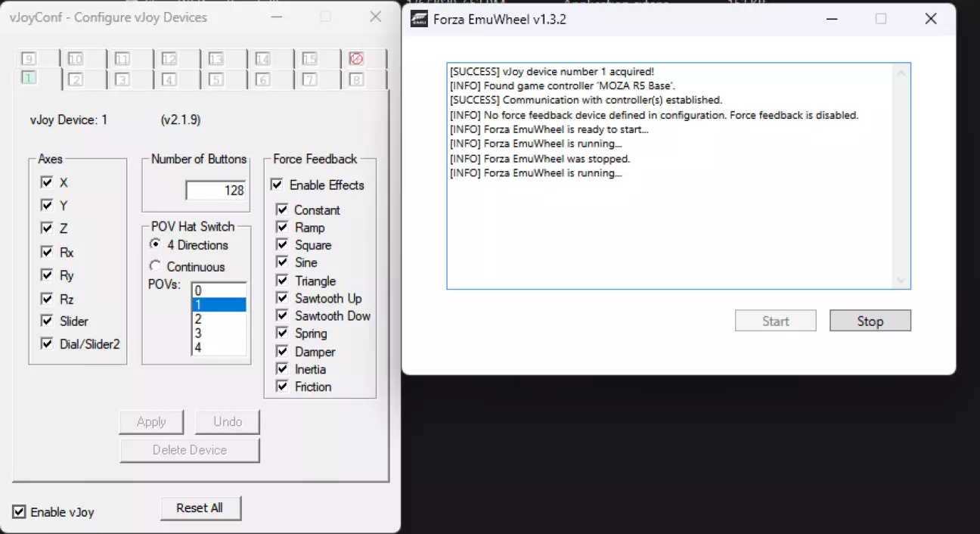Select 4 in the POVs list

219,347
